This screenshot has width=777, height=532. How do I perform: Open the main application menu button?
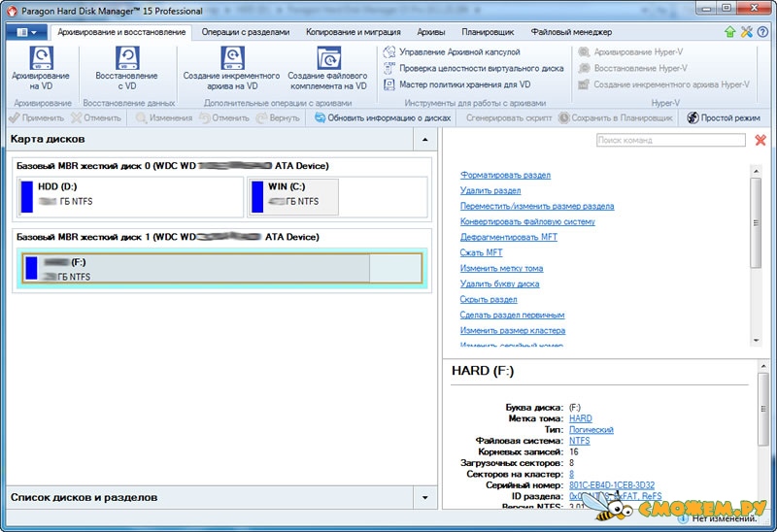pos(27,32)
